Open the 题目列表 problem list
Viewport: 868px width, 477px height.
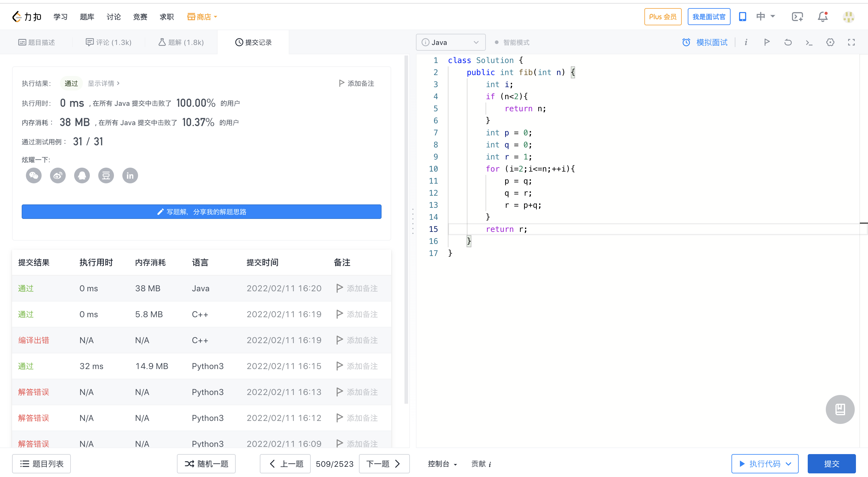(x=42, y=464)
